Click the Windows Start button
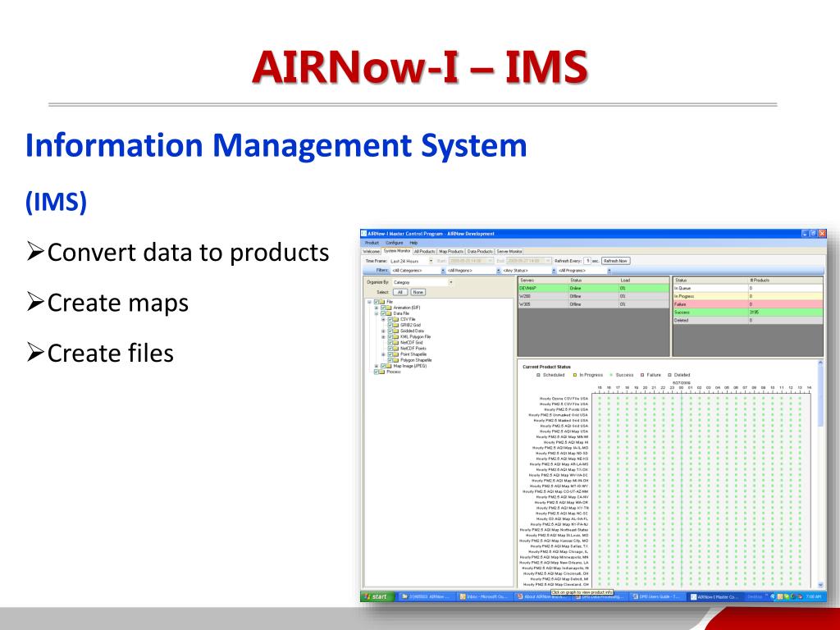This screenshot has width=840, height=630. pyautogui.click(x=377, y=597)
